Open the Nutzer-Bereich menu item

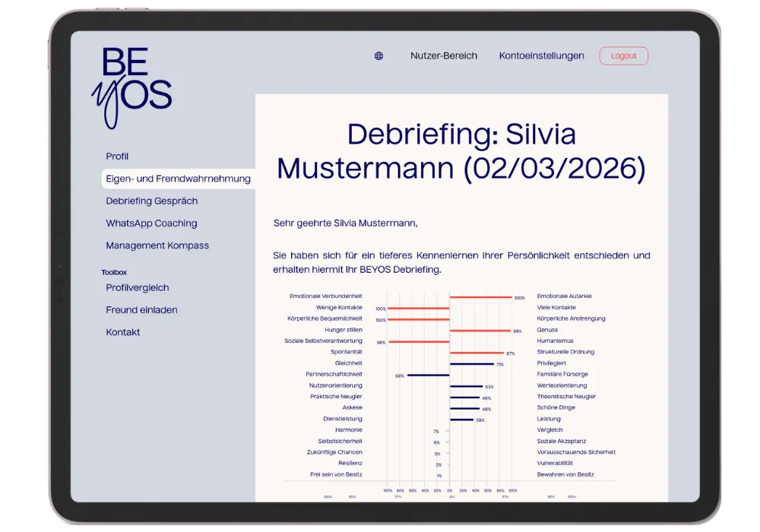[444, 55]
